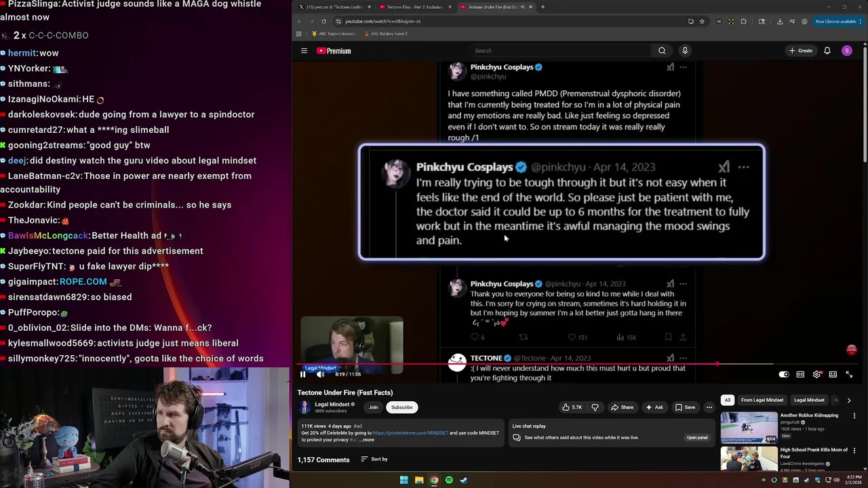Open a new Chrome tab
This screenshot has width=868, height=488.
tap(542, 7)
